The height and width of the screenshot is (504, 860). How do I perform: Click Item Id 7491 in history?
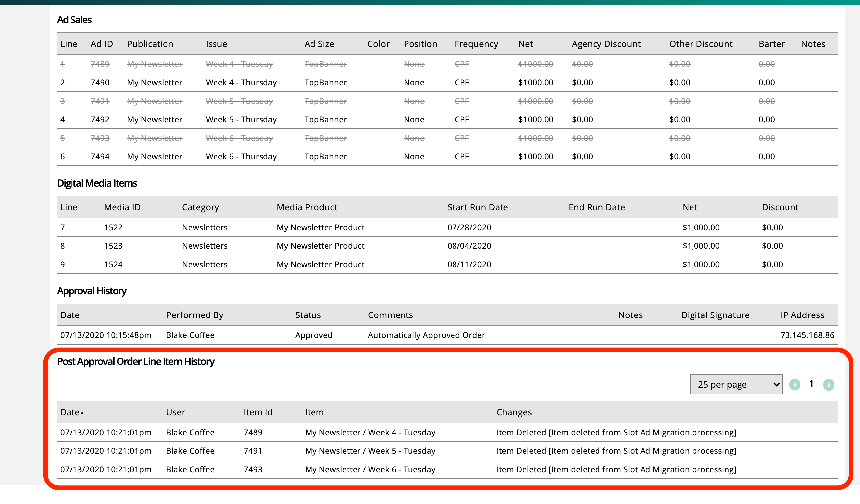[x=253, y=451]
